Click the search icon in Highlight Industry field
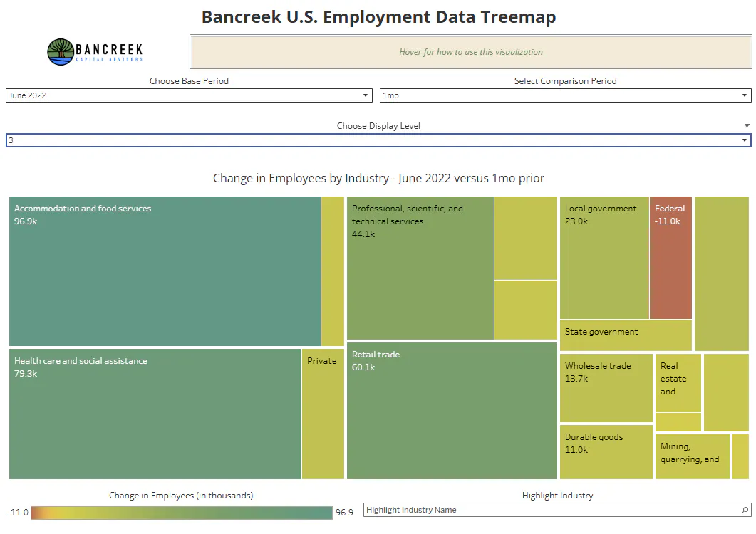 pos(745,510)
